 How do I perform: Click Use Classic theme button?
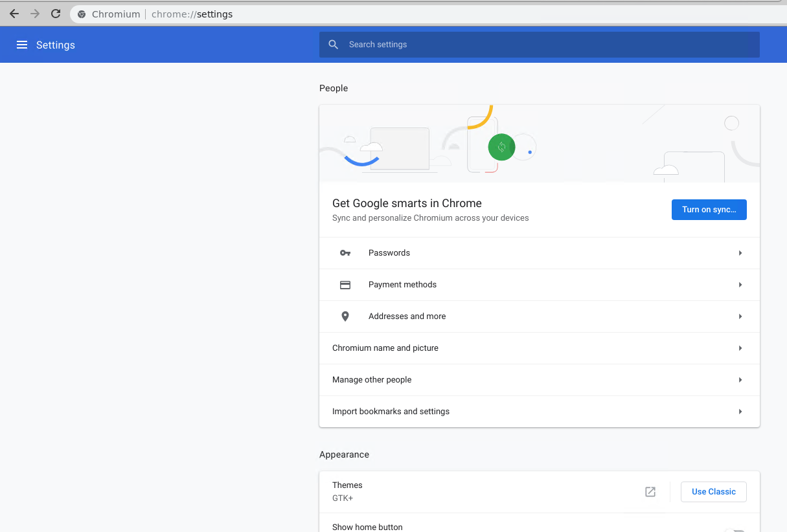[714, 492]
